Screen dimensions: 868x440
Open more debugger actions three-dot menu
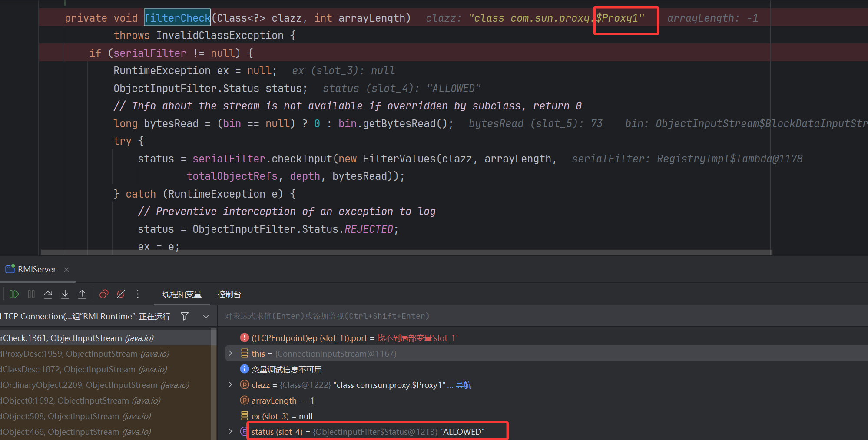coord(138,294)
